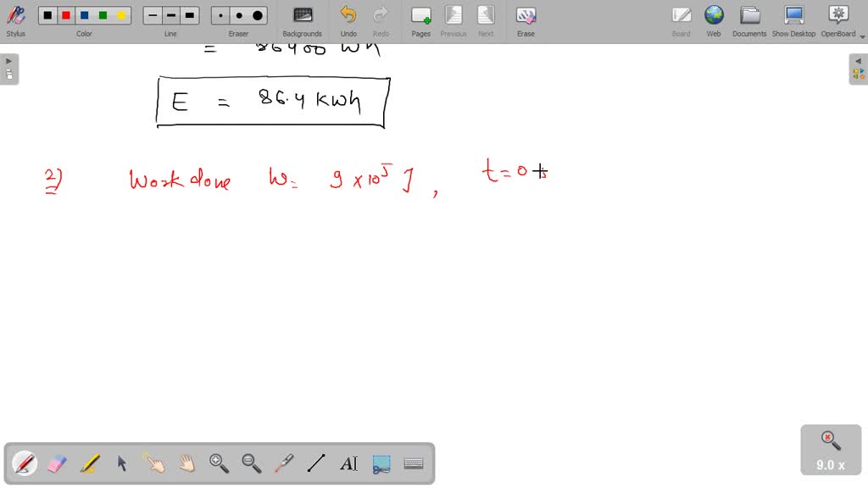Screen dimensions: 868x488
Task: Select the straight Line drawing tool
Action: click(316, 463)
